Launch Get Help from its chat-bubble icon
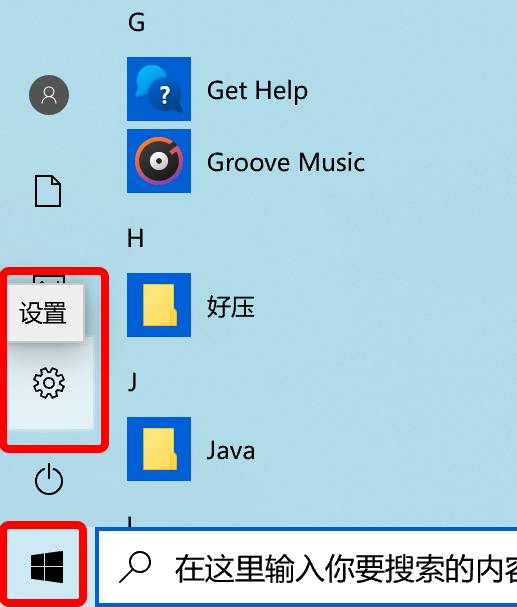This screenshot has height=607, width=517. 159,89
